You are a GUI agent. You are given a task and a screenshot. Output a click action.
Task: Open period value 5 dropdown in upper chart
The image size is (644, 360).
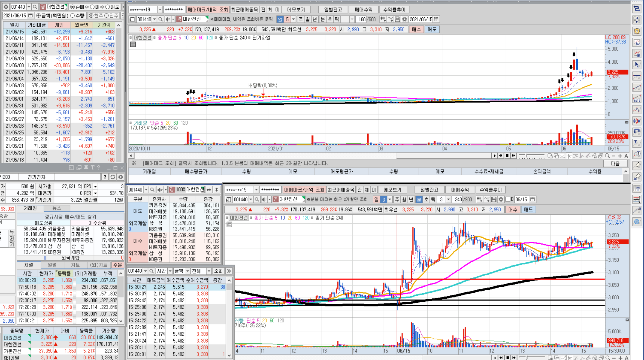pos(293,19)
